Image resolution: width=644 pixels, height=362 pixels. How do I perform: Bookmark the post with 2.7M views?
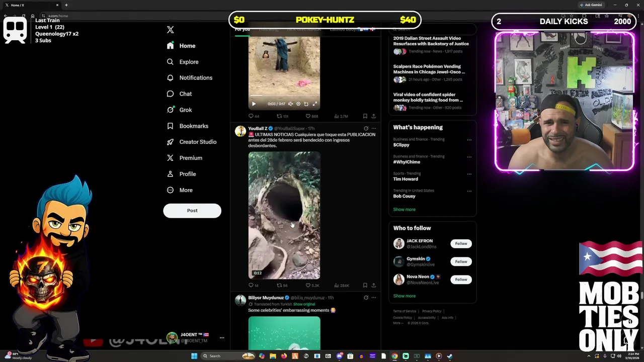pos(365,116)
